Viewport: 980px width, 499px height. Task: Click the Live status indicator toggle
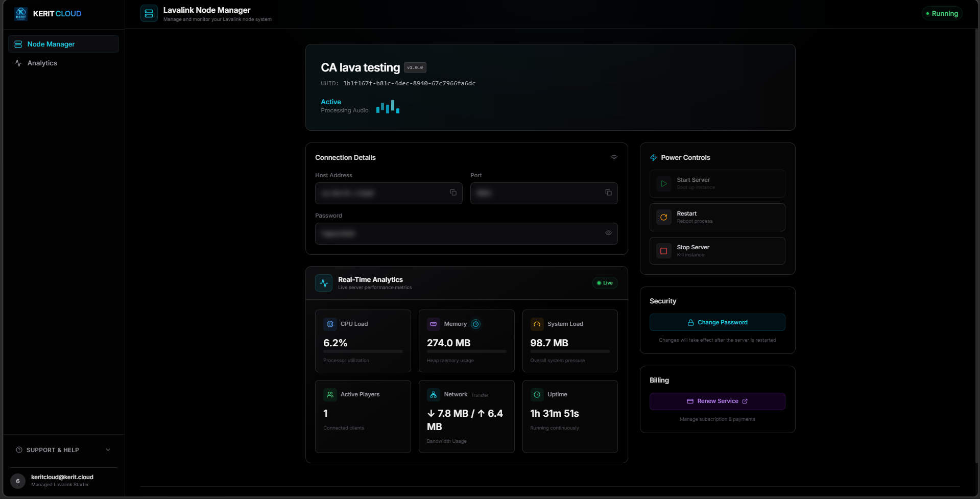click(605, 282)
